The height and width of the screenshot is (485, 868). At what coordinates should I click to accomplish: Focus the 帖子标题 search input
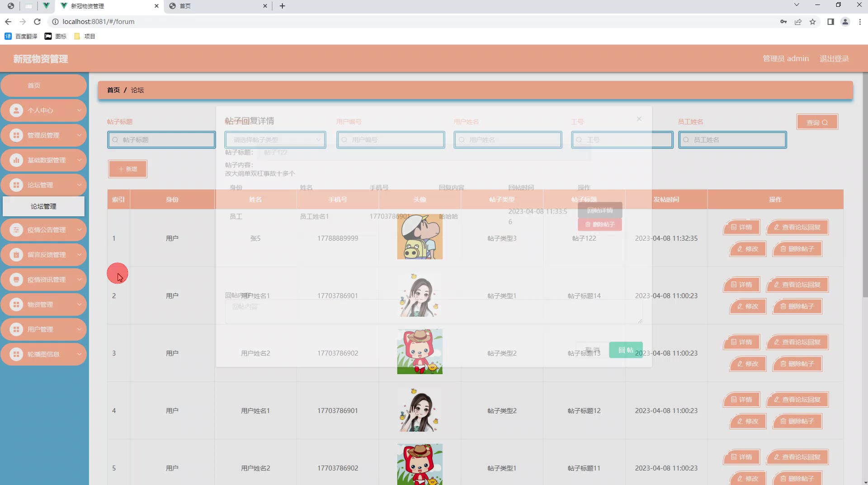(161, 140)
